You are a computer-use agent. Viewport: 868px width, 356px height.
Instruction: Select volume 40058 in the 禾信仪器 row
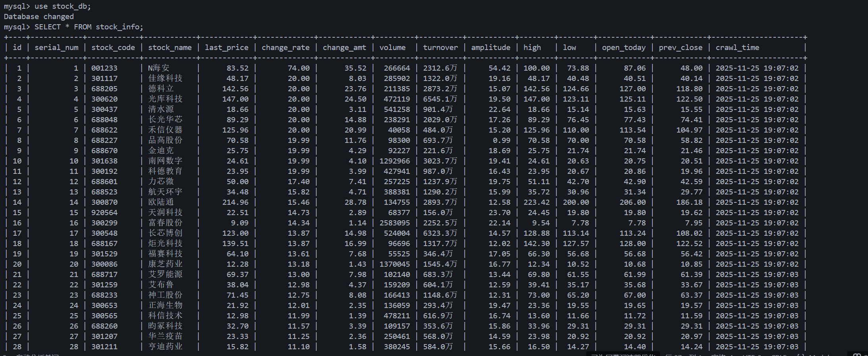pos(399,130)
